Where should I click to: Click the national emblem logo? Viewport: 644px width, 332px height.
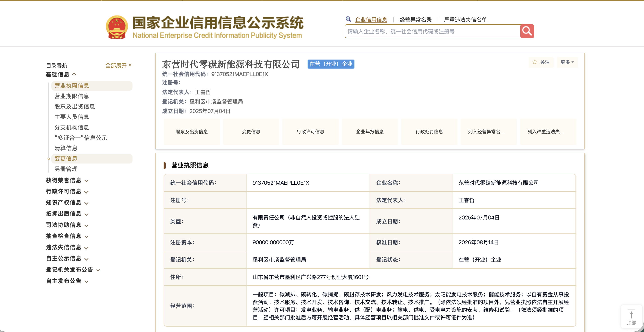click(117, 27)
